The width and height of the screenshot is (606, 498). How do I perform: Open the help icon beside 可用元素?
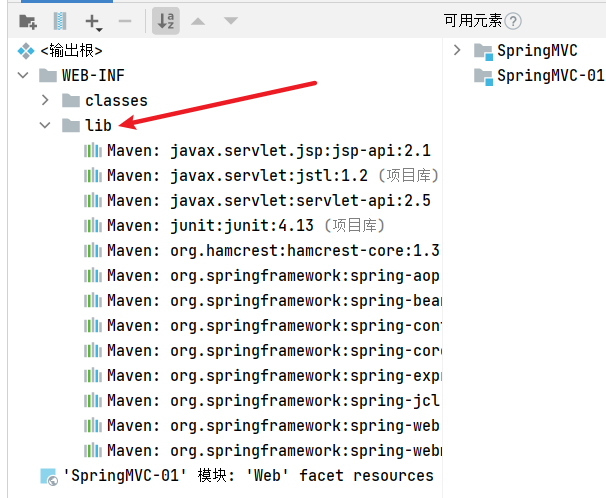(513, 21)
